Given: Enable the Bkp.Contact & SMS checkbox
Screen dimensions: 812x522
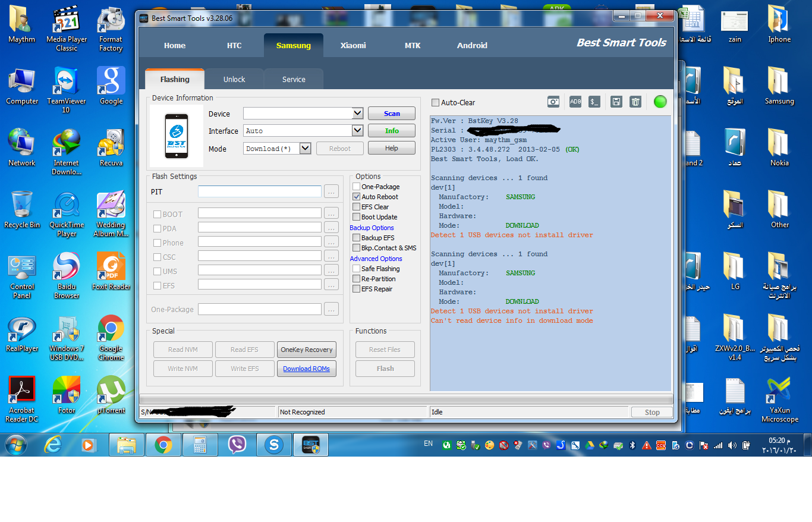Looking at the screenshot, I should click(x=356, y=248).
